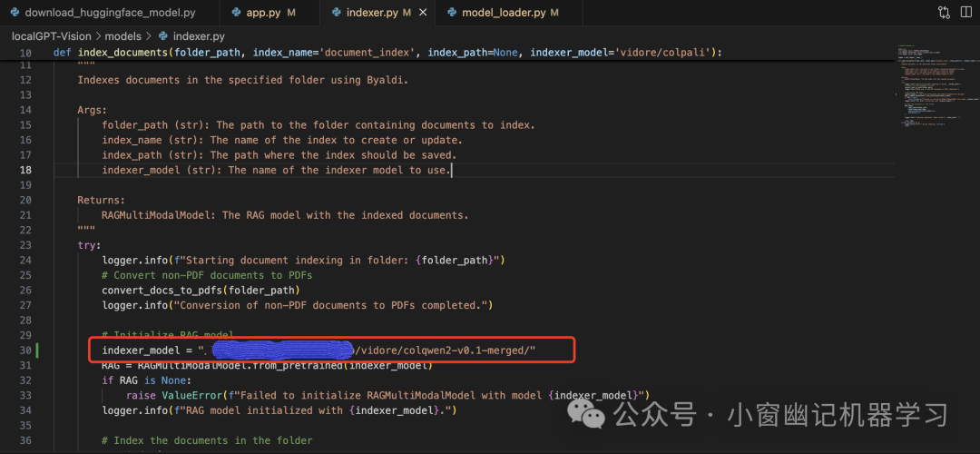
Task: Click the index_path (str) docstring line
Action: point(279,155)
